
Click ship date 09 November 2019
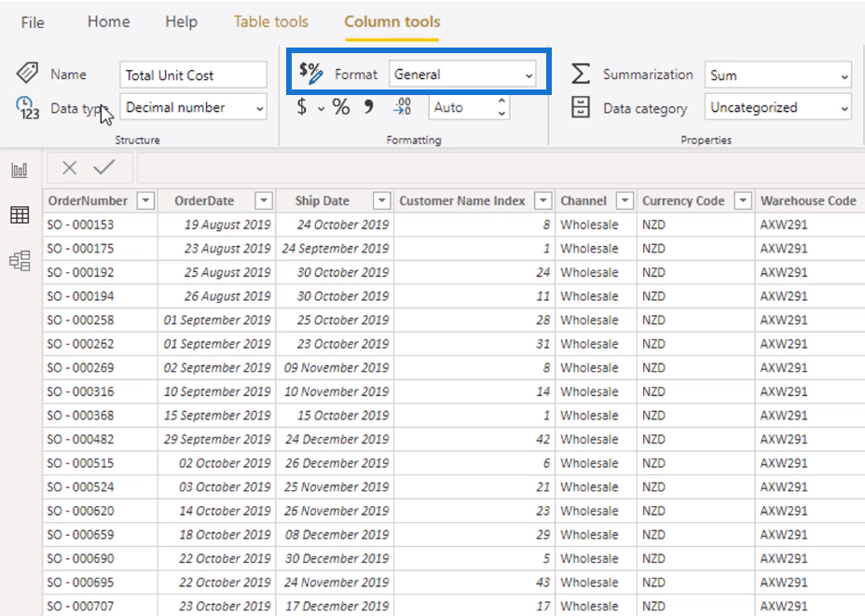click(336, 367)
